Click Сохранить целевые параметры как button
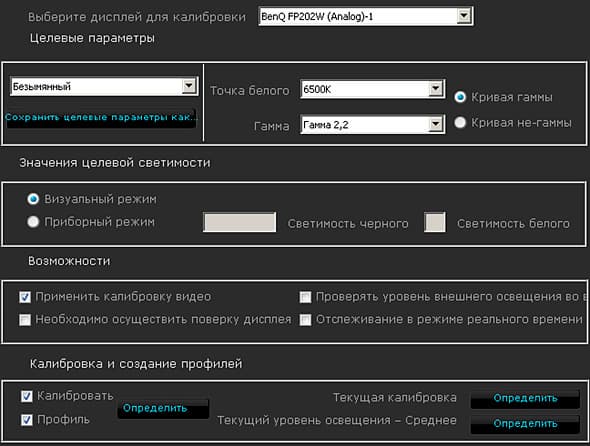 101,117
